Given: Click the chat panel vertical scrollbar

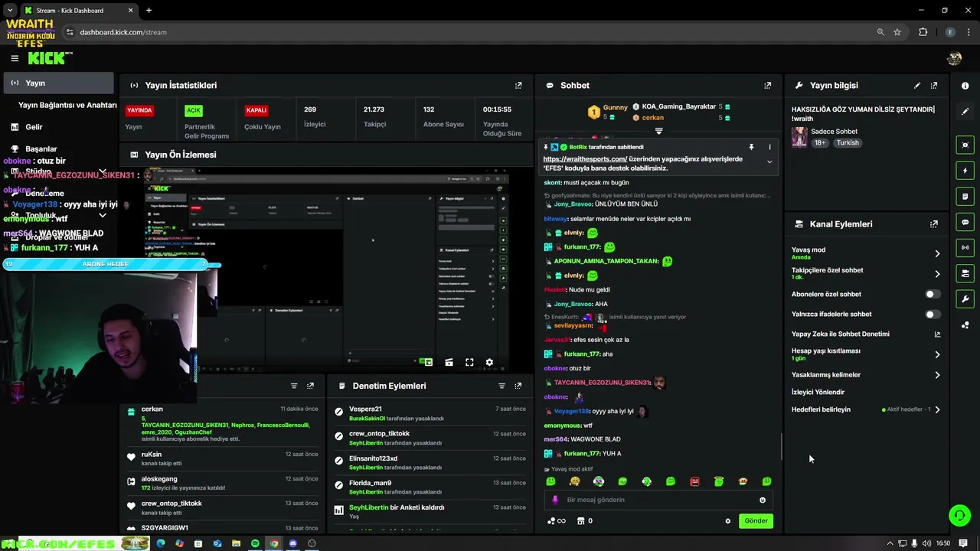Looking at the screenshot, I should tap(781, 448).
